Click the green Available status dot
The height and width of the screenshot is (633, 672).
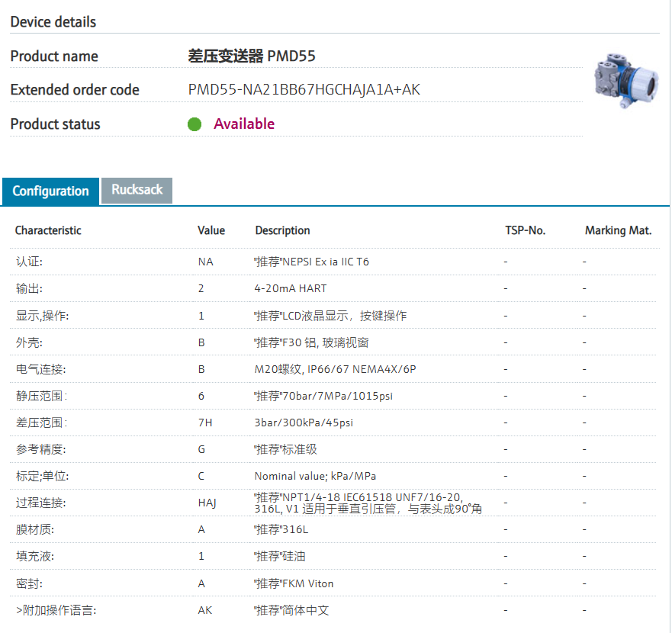(195, 124)
